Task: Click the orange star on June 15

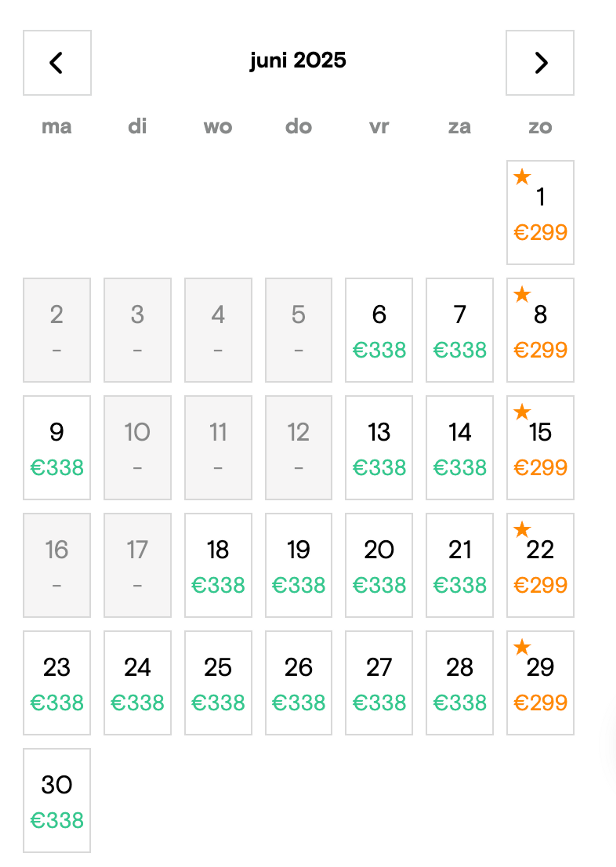Action: 522,412
